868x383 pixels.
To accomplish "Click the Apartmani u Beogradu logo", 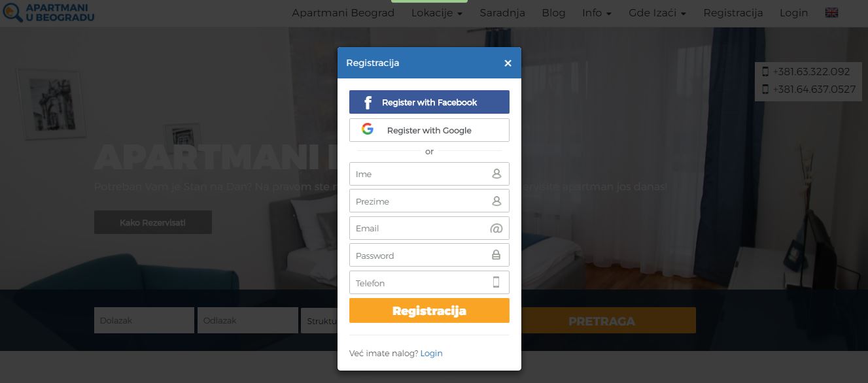I will 48,12.
